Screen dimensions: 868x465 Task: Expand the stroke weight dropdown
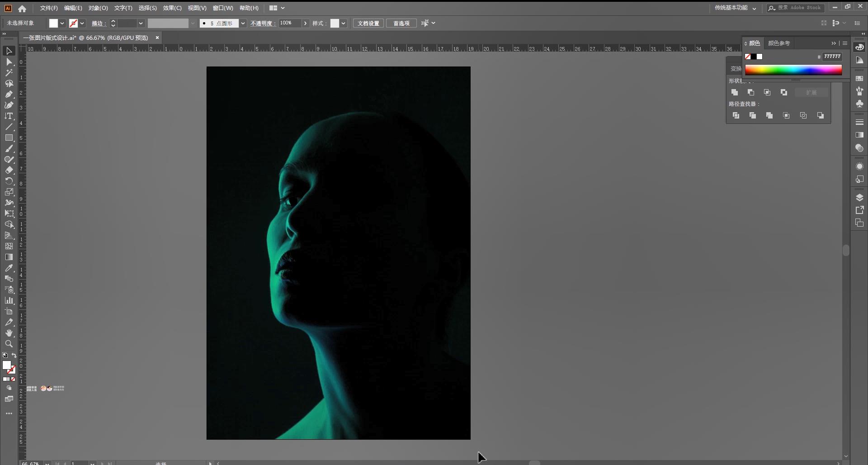[x=141, y=23]
